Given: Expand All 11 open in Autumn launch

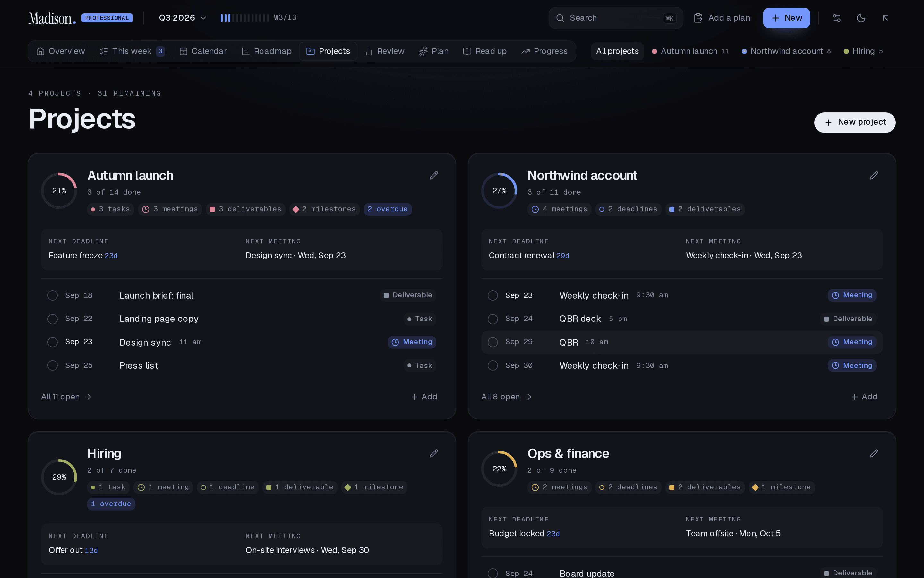Looking at the screenshot, I should pyautogui.click(x=66, y=397).
